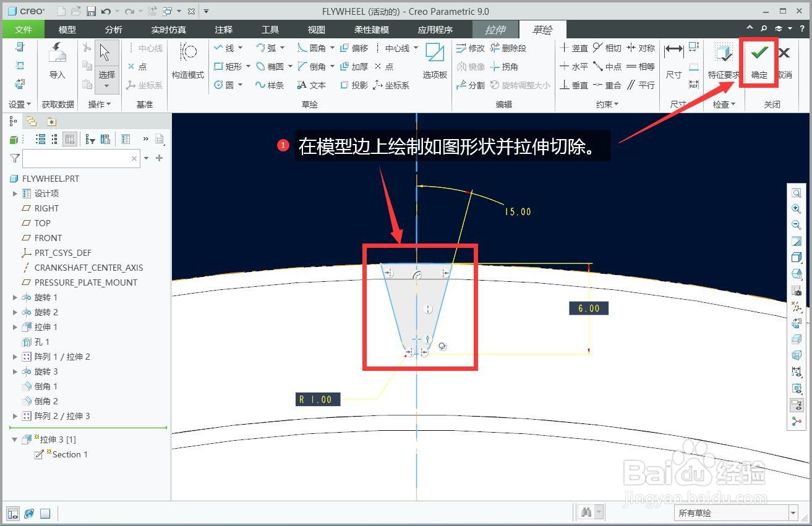Click the Redo arrow icon
Viewport: 812px width, 526px height.
pos(129,11)
